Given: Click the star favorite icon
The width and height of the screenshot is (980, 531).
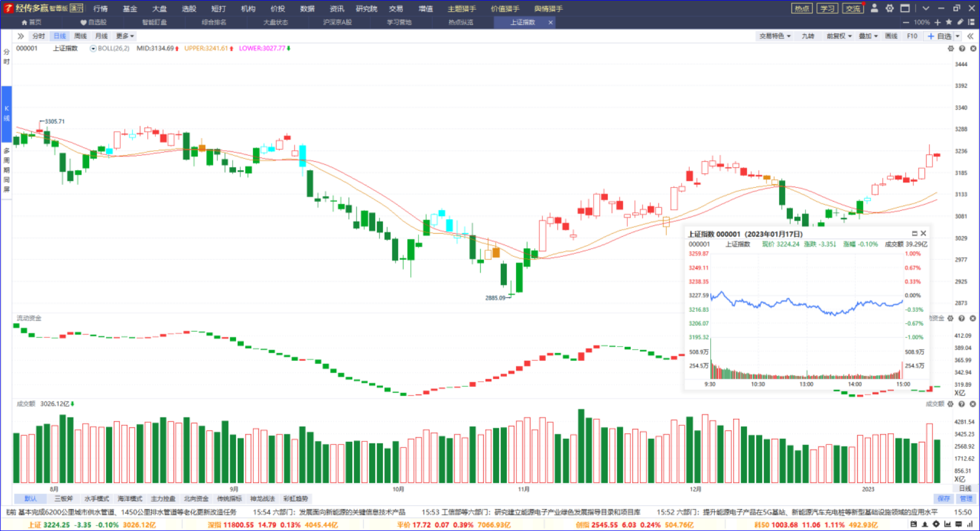Looking at the screenshot, I should [x=949, y=22].
